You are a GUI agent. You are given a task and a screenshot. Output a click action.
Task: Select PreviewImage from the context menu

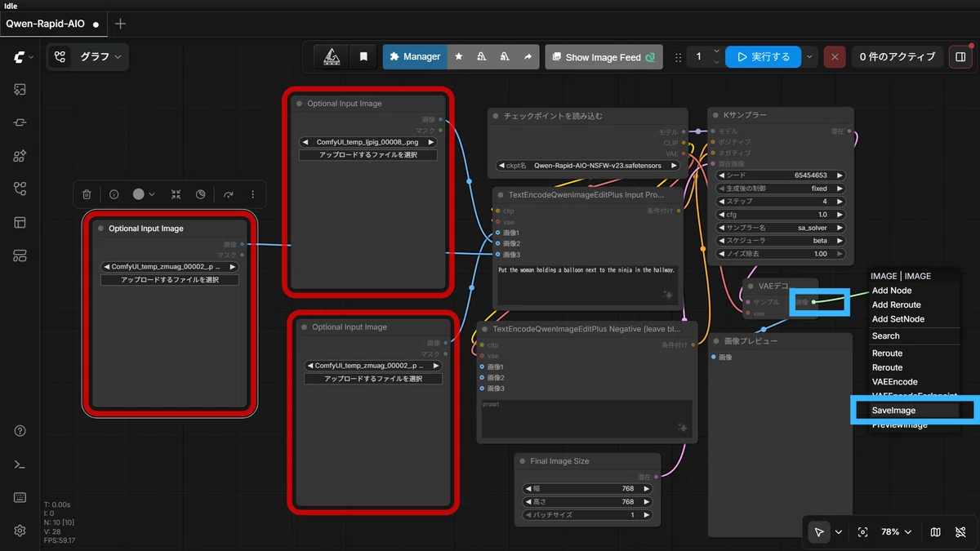(x=900, y=424)
